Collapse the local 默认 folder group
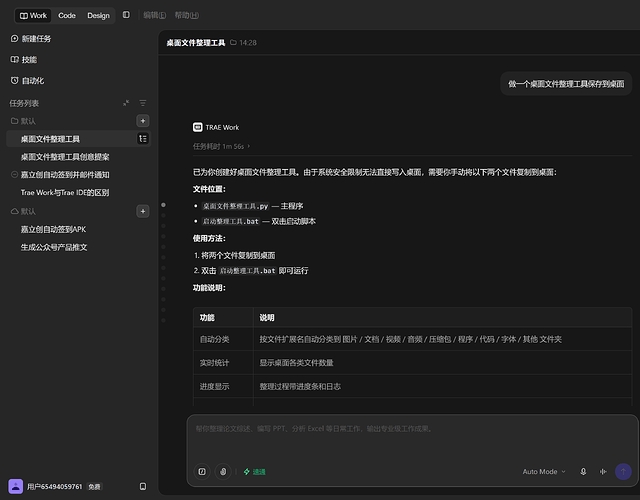The height and width of the screenshot is (500, 640). (23, 121)
